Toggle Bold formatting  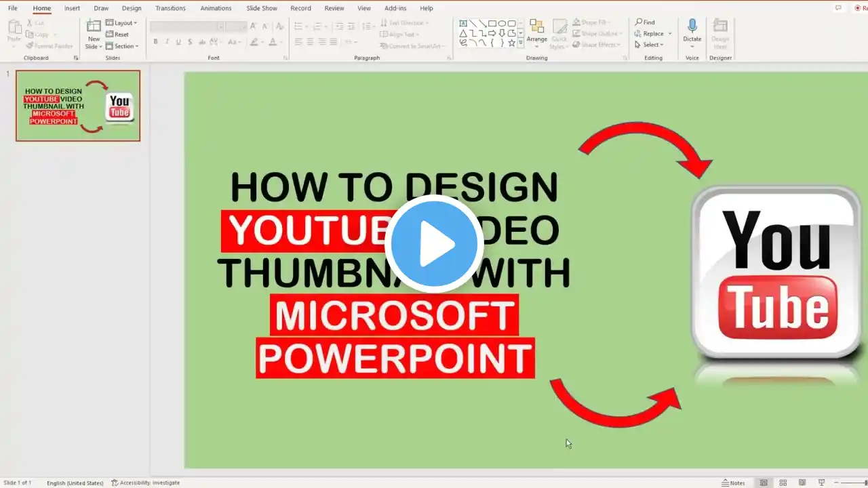(x=155, y=42)
